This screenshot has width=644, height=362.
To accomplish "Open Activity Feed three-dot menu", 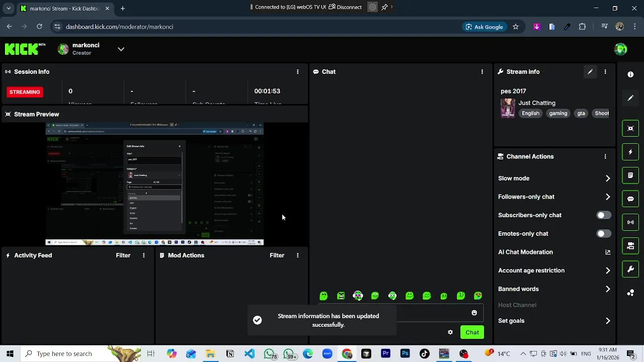I will 143,255.
